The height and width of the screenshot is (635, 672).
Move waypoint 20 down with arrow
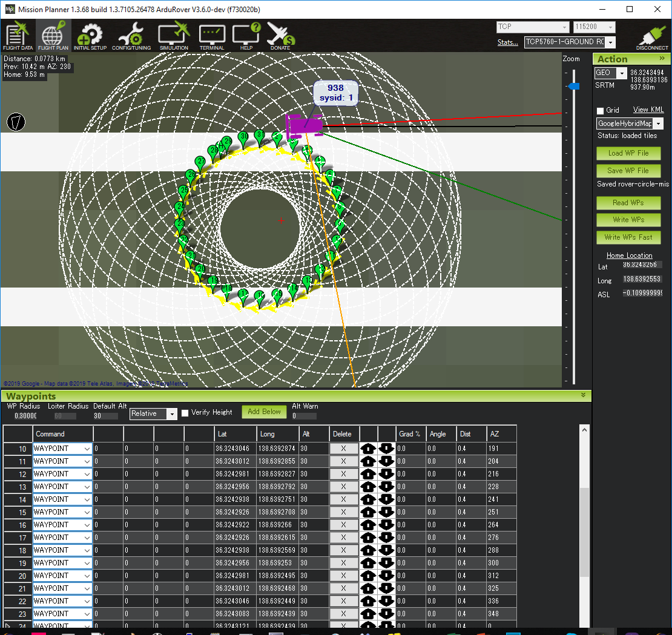click(x=386, y=576)
